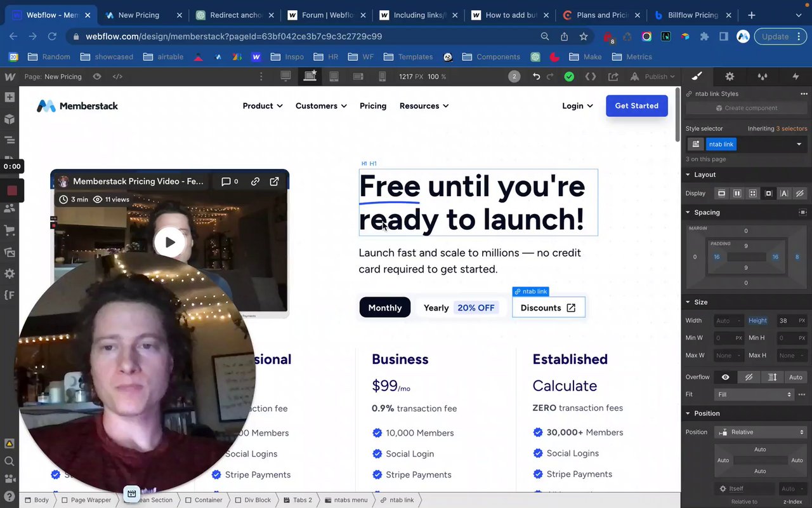Click the Discounts tab link
Screen dimensions: 812x508
pyautogui.click(x=548, y=308)
